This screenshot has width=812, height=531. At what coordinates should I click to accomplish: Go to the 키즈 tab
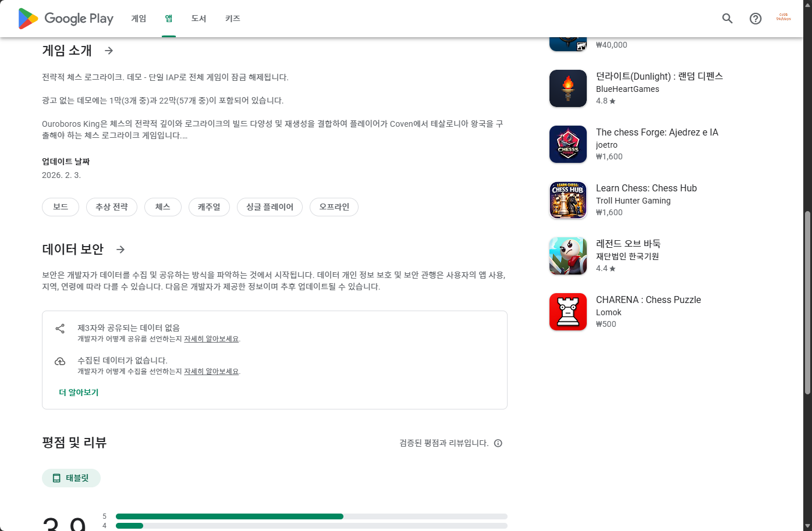point(233,19)
